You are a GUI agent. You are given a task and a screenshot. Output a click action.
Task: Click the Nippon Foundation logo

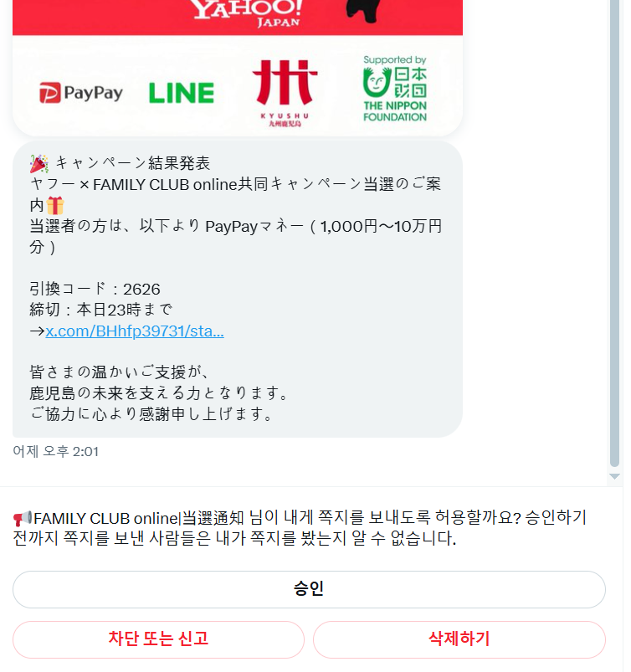(x=395, y=90)
